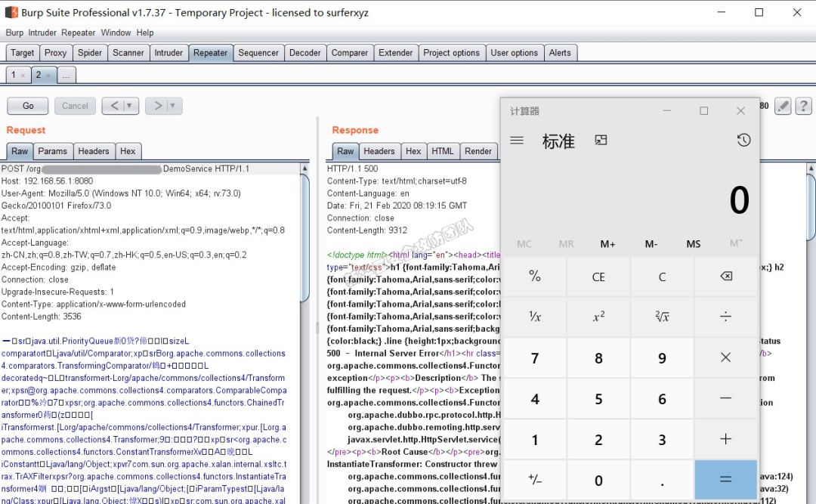
Task: Click the Go button in Repeater
Action: [28, 106]
